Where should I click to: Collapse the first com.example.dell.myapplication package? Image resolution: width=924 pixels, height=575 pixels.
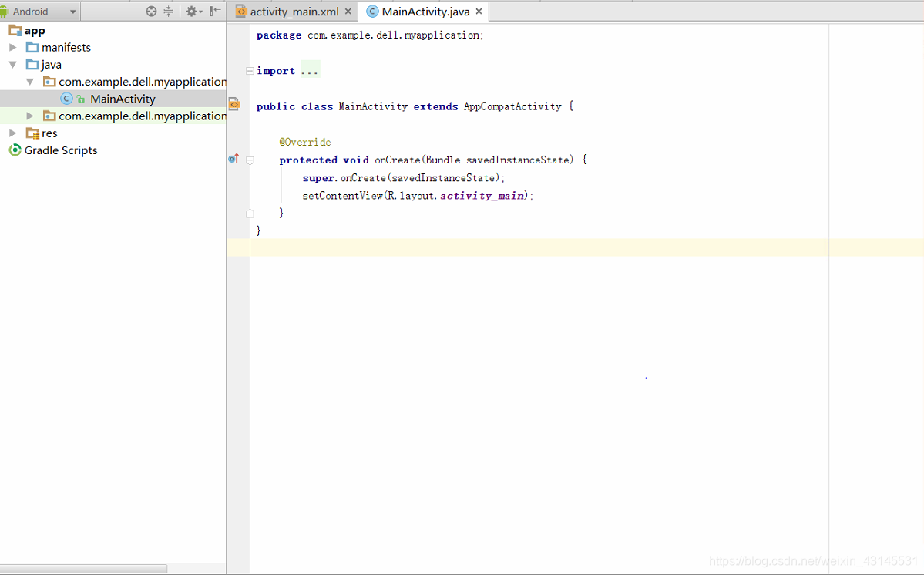click(29, 82)
